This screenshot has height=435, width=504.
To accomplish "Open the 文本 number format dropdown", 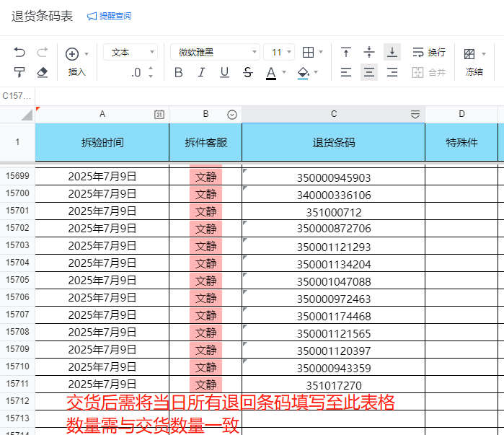I will (130, 53).
